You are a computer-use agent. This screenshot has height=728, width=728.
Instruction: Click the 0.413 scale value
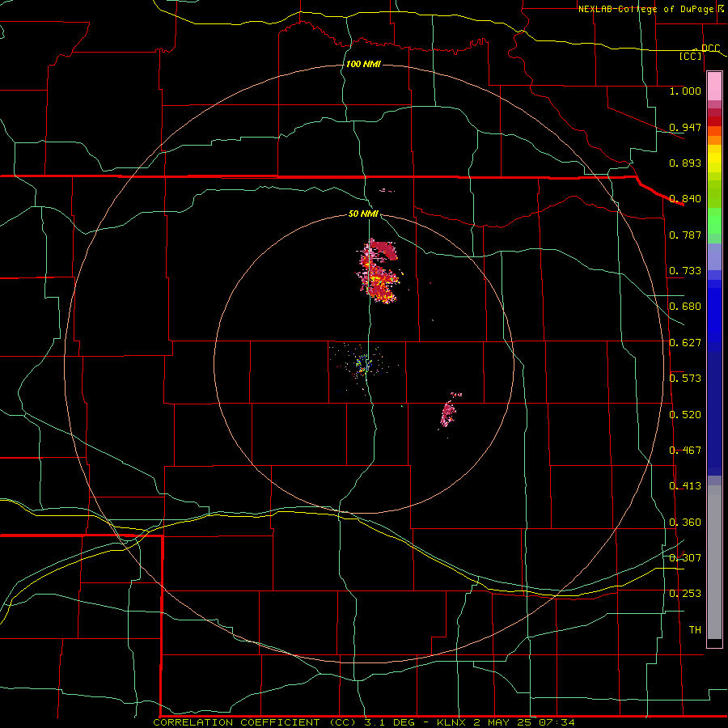click(685, 486)
